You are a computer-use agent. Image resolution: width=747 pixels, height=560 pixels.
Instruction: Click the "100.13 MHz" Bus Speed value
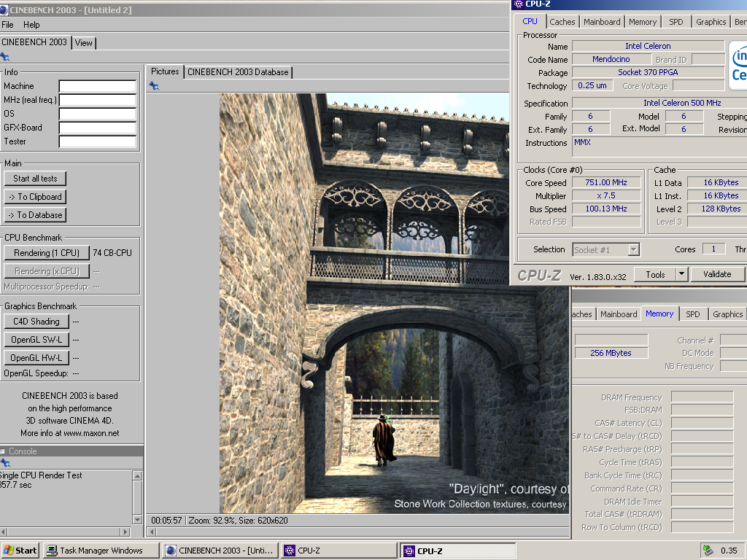point(606,209)
